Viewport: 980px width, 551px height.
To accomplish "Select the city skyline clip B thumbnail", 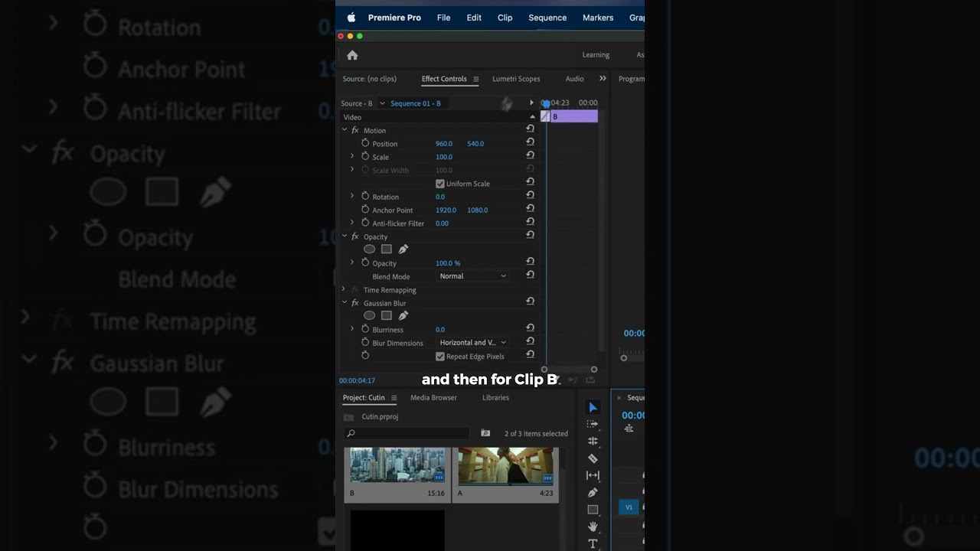I will click(x=397, y=466).
